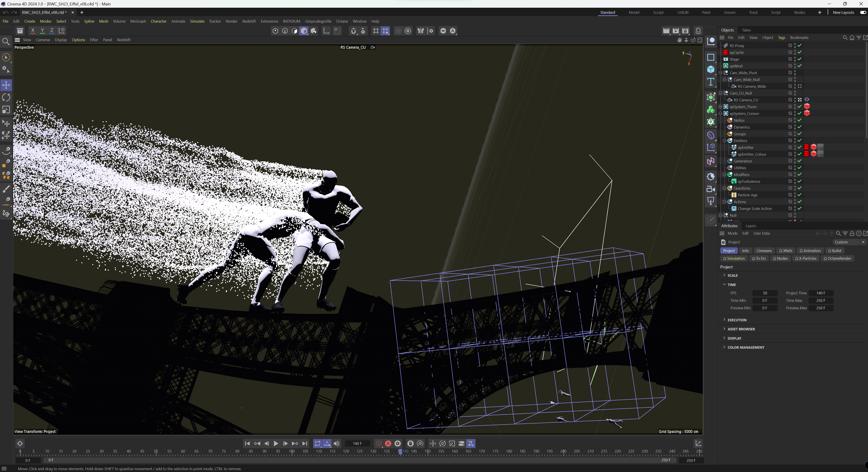Viewport: 868px width, 472px height.
Task: Toggle enable checkmark for the Stage object
Action: [800, 59]
